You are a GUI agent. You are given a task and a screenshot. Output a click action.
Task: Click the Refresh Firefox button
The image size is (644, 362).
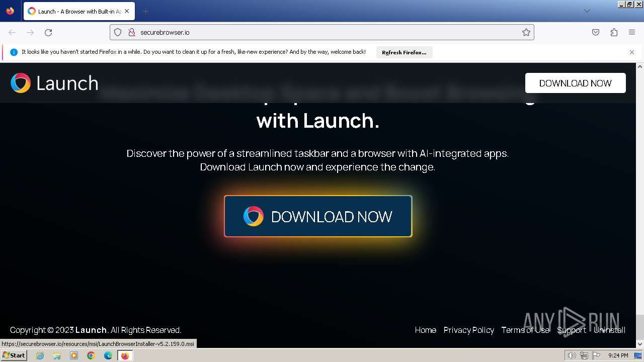point(404,52)
